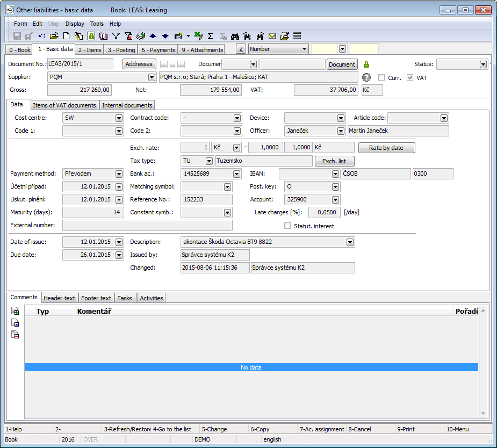Click the Sigma sum toolbar icon
This screenshot has width=497, height=448.
click(210, 36)
